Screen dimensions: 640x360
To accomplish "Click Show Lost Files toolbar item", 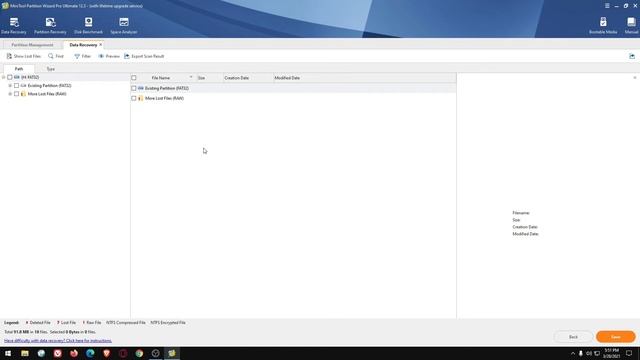I will [24, 56].
